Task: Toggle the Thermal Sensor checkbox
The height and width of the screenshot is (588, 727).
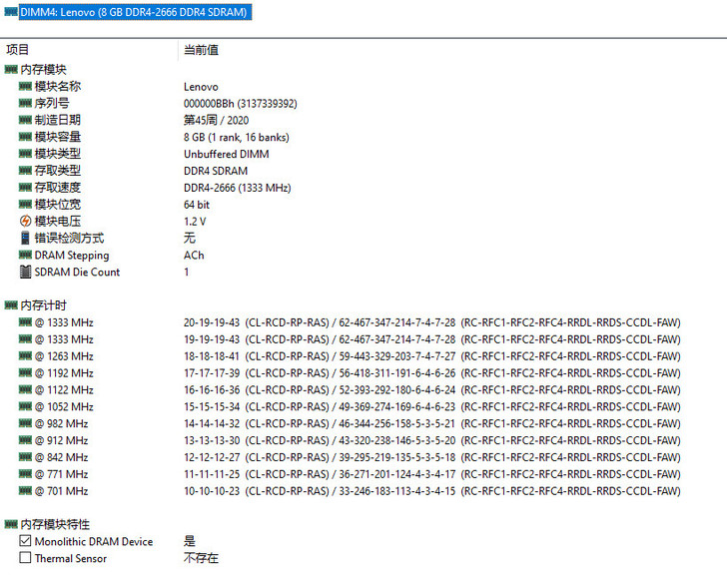Action: point(26,557)
